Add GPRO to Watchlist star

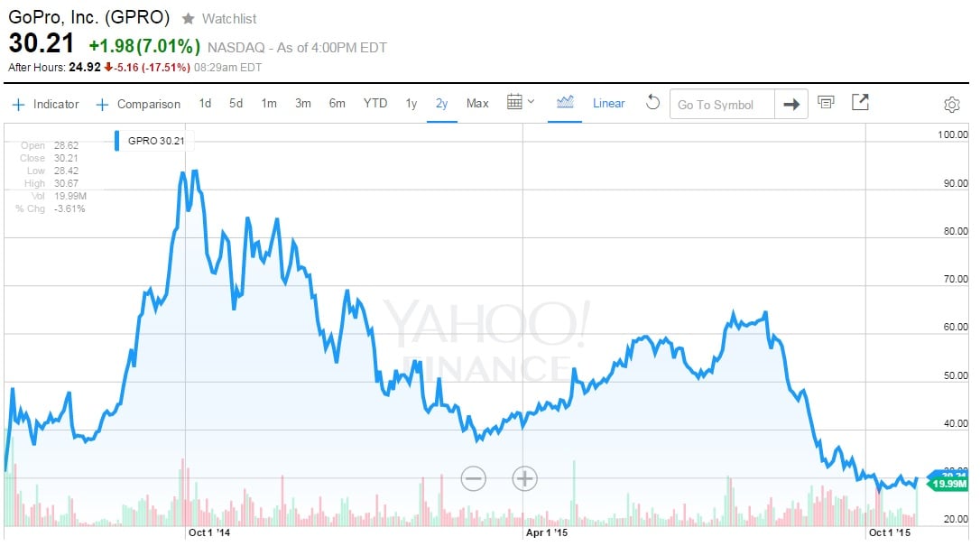(189, 18)
